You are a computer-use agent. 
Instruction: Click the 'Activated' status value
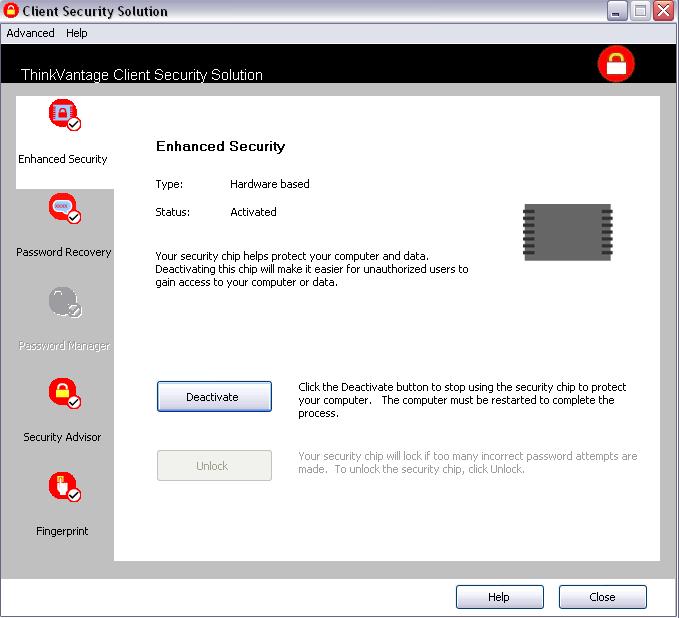(253, 212)
